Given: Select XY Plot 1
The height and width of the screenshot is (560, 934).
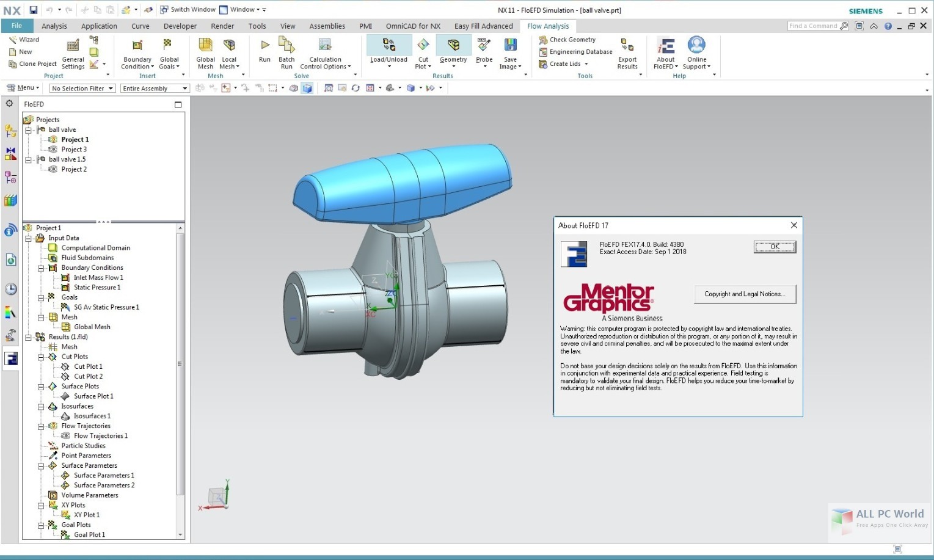Looking at the screenshot, I should 86,515.
